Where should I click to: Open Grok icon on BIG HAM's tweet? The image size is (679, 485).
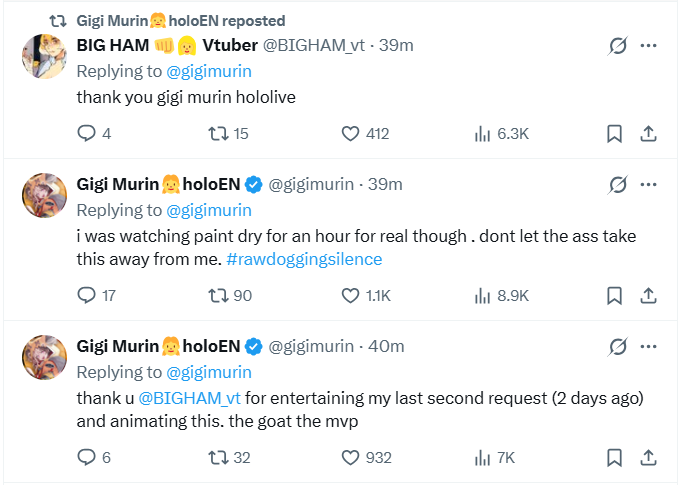coord(618,45)
